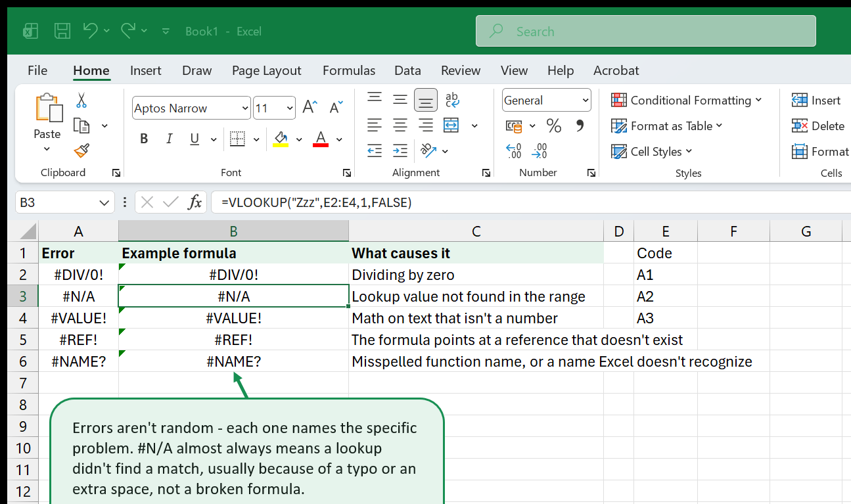Apply yellow fill color
Viewport: 851px width, 504px height.
coord(281,139)
